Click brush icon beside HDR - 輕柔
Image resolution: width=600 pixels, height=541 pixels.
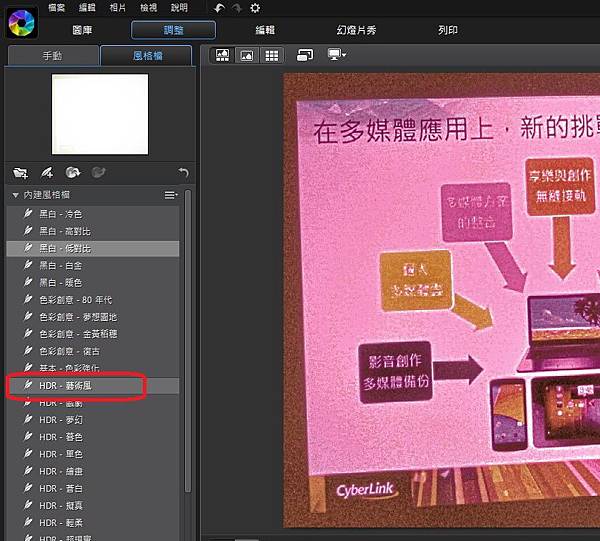click(x=28, y=522)
